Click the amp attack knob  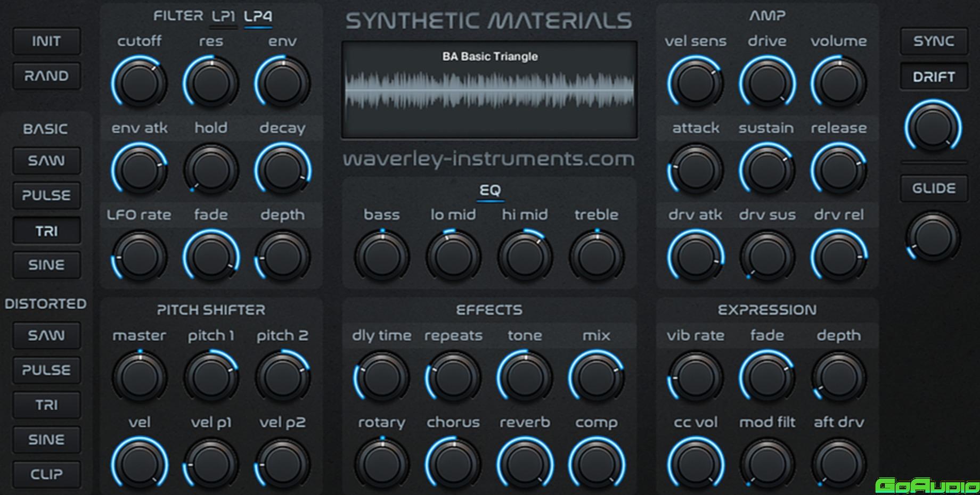[x=696, y=170]
